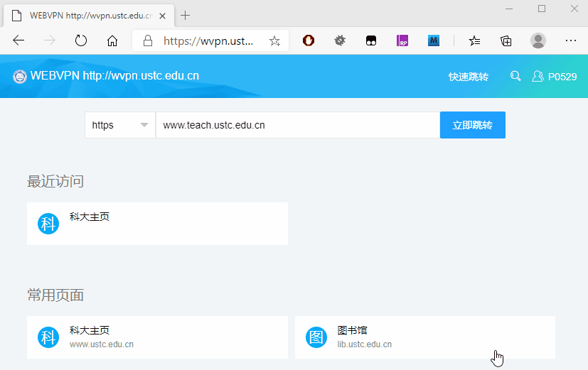Open the Favorites list

click(x=474, y=40)
